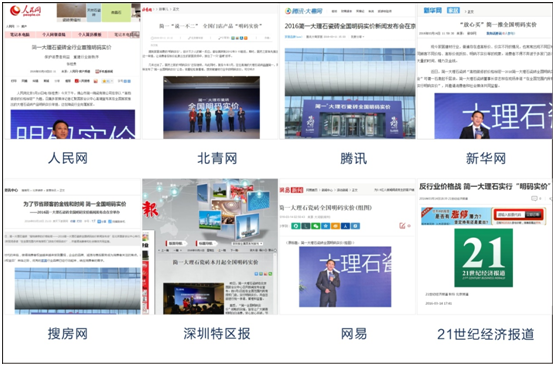Open headline 简一大理石瓷砖全行业首推明码实价
The image size is (555, 366).
(72, 47)
